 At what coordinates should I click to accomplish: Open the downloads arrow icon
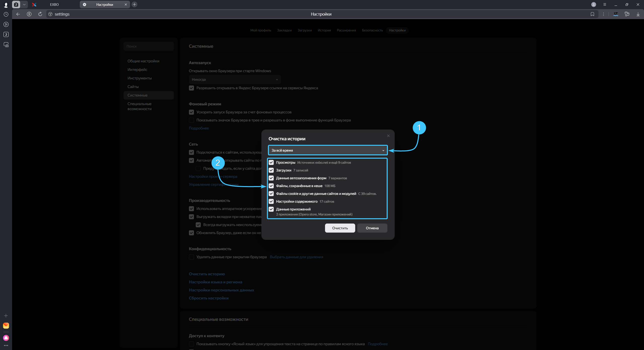[x=638, y=14]
